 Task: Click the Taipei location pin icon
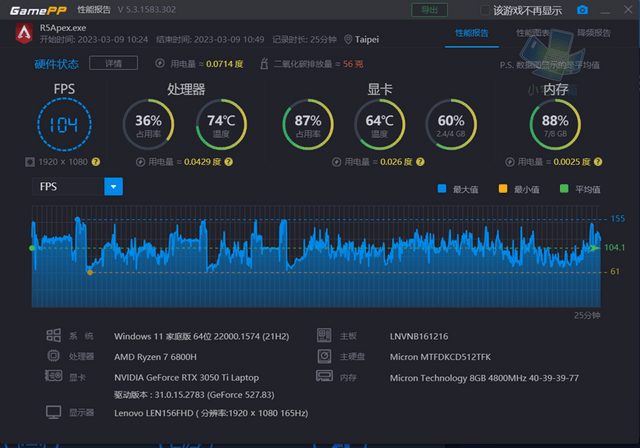click(348, 39)
